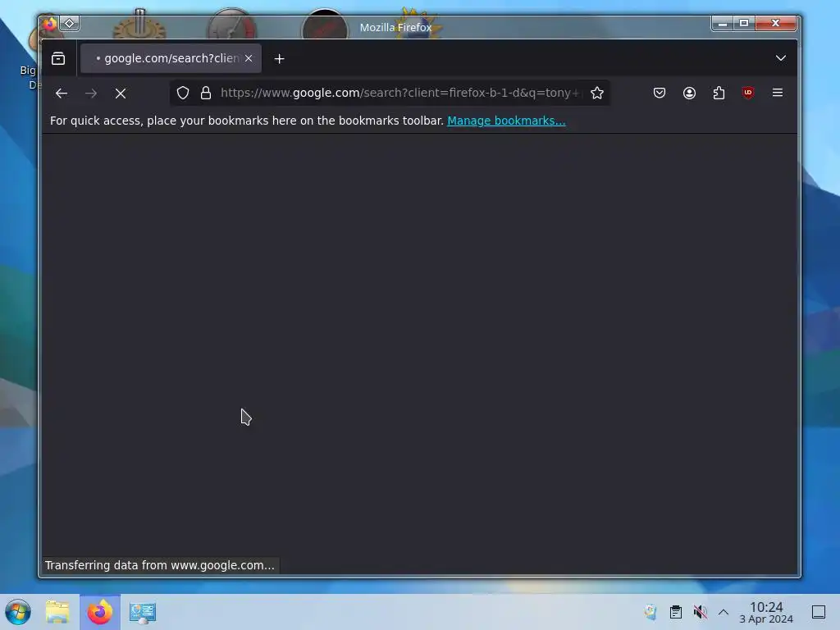
Task: Open the Manage bookmarks link
Action: click(506, 121)
